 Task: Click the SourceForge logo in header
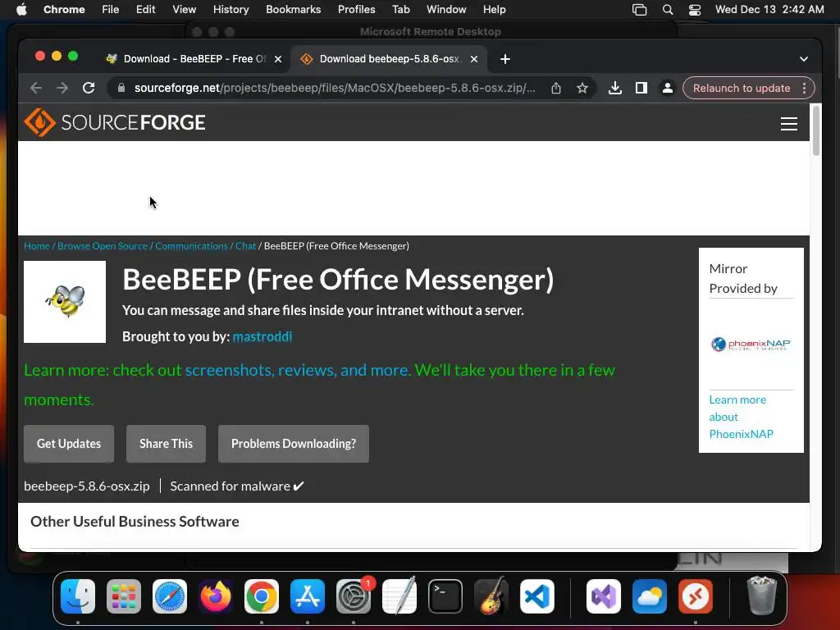coord(115,123)
